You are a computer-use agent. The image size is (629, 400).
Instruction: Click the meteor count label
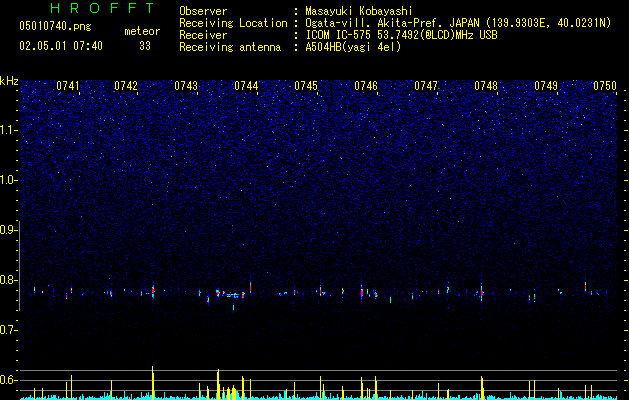(x=142, y=31)
